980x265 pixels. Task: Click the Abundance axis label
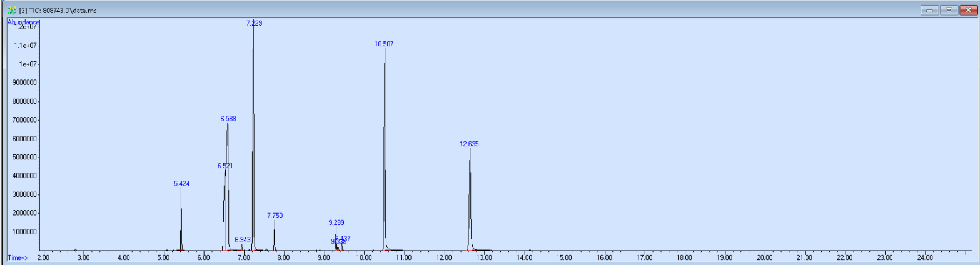23,22
